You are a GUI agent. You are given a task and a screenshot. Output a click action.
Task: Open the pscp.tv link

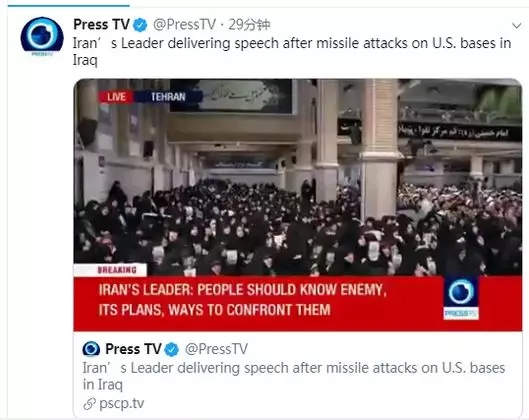point(121,403)
